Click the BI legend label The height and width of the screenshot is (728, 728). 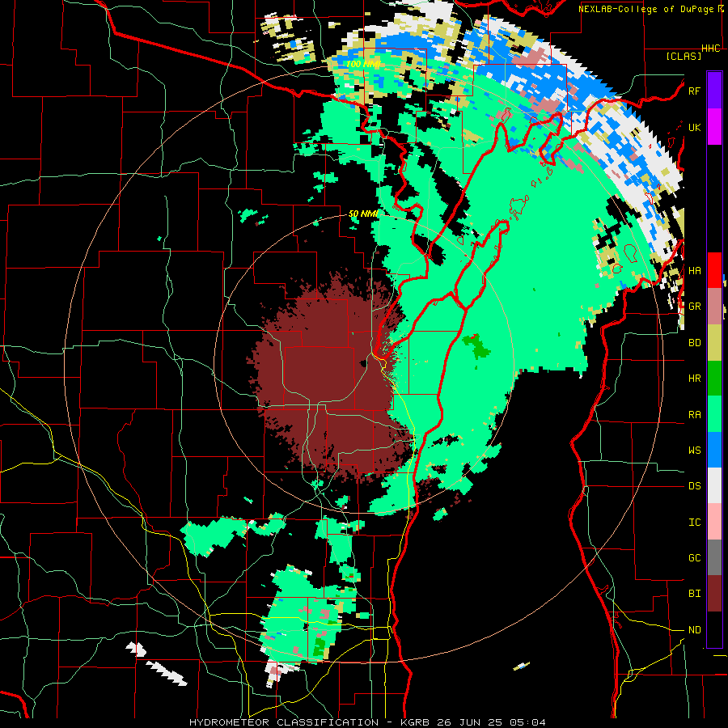click(x=694, y=594)
